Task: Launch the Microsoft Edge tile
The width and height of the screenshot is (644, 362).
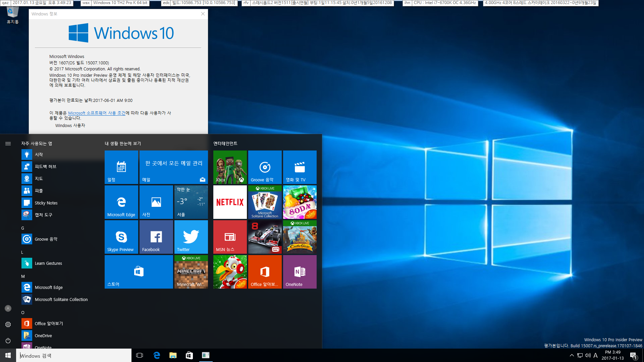Action: point(121,202)
